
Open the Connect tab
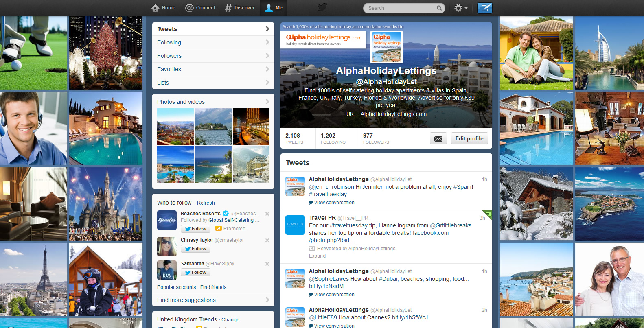click(200, 8)
